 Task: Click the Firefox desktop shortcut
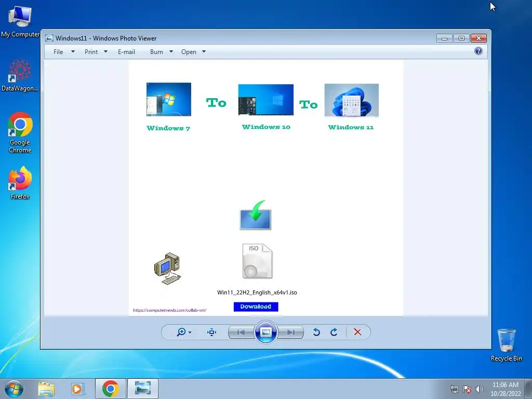point(20,182)
